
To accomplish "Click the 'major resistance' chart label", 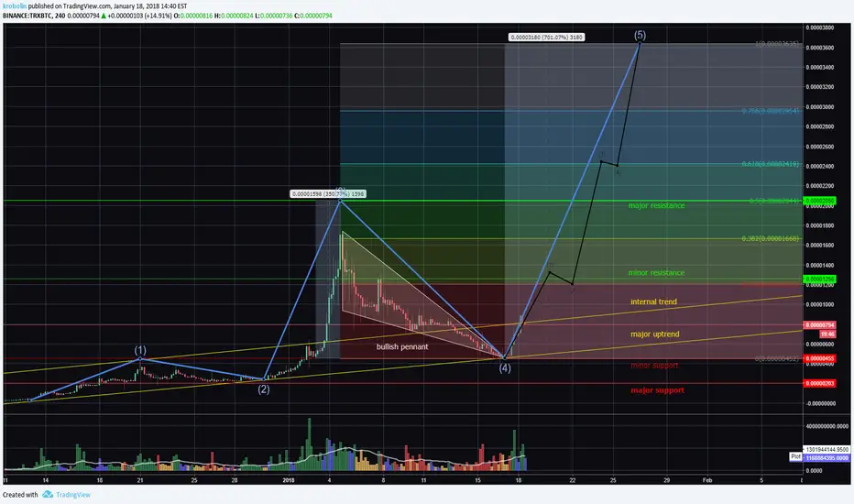I will pos(656,205).
